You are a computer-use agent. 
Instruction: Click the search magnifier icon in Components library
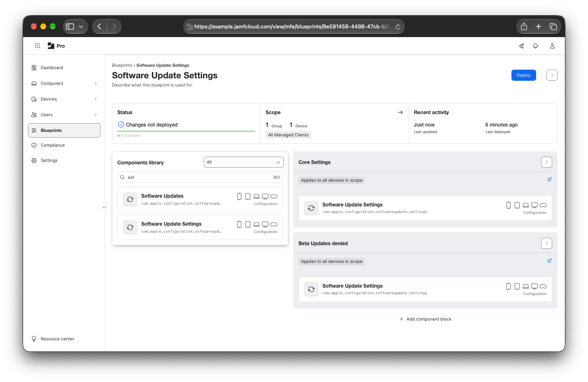coord(122,177)
